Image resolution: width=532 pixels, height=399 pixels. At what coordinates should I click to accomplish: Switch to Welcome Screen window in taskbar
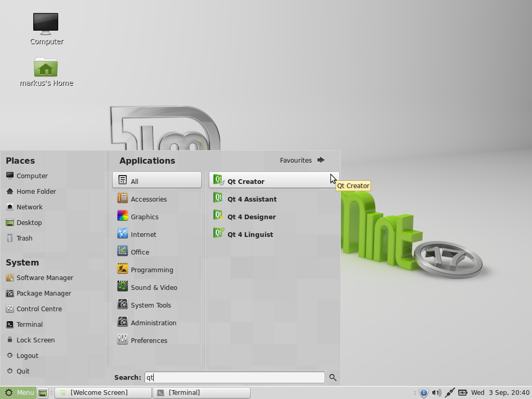coord(103,393)
